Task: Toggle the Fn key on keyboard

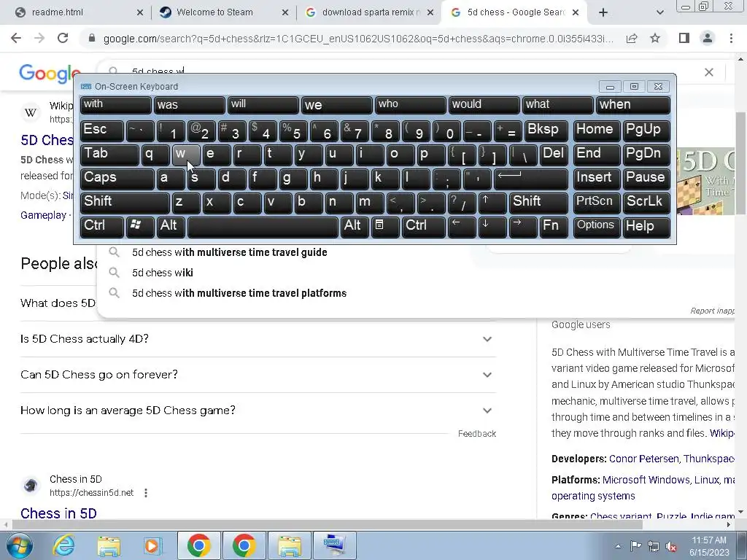Action: click(x=554, y=226)
